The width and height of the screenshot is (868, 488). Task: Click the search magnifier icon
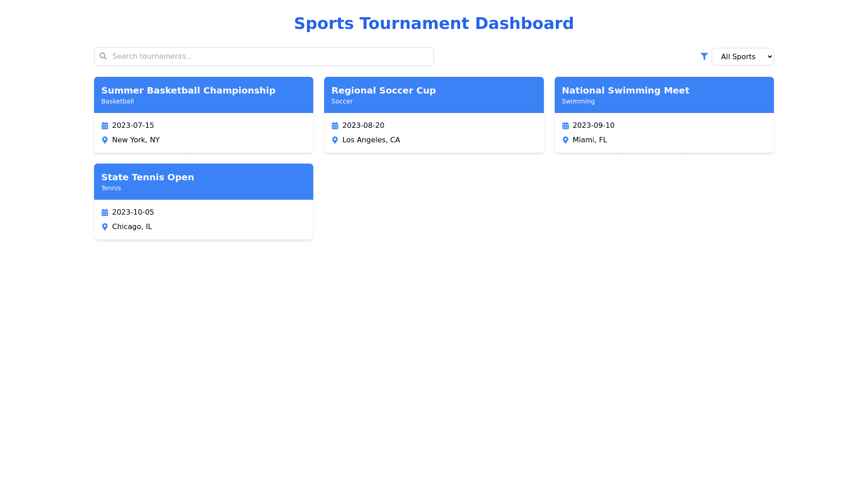coord(103,56)
